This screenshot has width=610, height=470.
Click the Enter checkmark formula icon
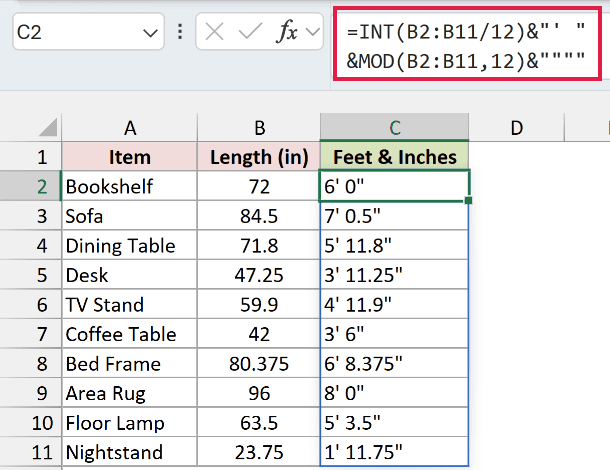pos(250,32)
